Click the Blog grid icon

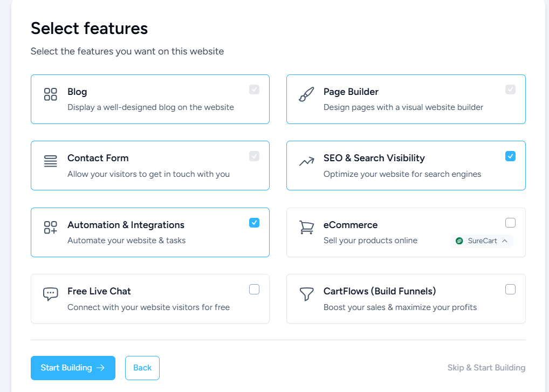(50, 94)
